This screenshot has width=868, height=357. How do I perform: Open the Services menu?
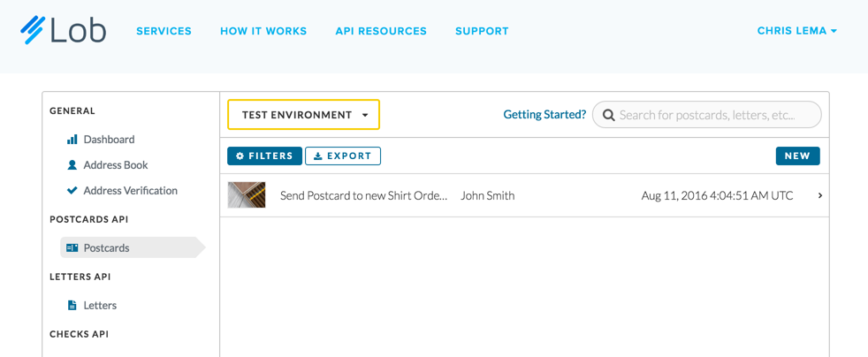click(x=164, y=31)
